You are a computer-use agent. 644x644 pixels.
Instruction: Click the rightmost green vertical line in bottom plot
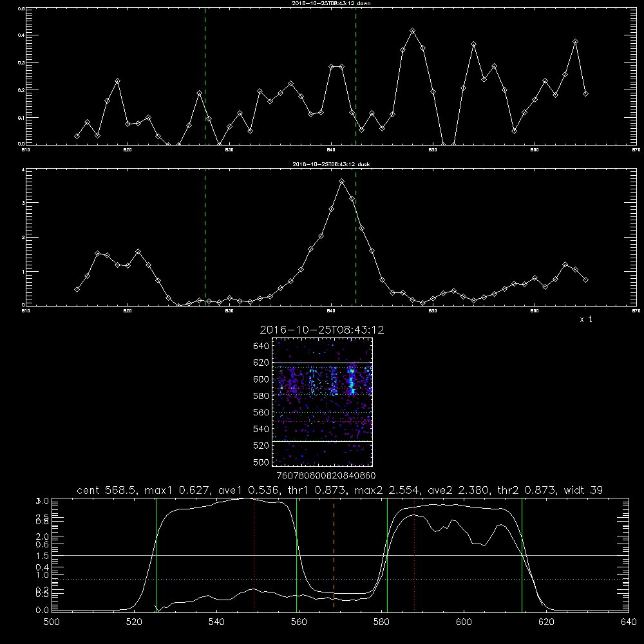click(522, 554)
